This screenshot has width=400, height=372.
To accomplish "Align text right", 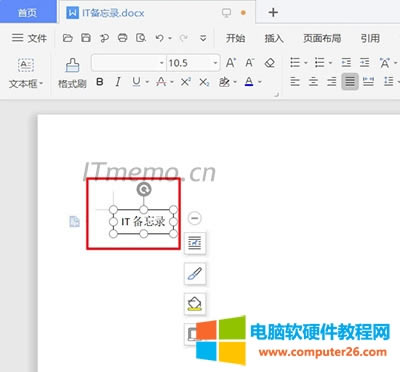I will 331,81.
